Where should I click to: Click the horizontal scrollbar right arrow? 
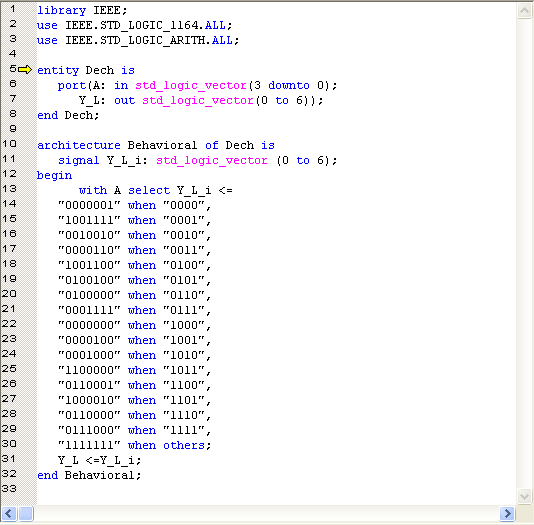click(x=507, y=513)
